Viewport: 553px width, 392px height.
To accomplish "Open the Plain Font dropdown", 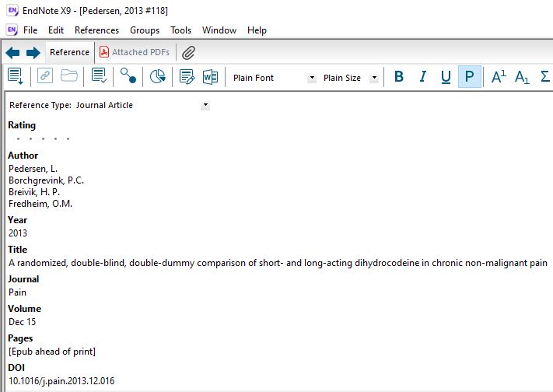I will pyautogui.click(x=312, y=78).
